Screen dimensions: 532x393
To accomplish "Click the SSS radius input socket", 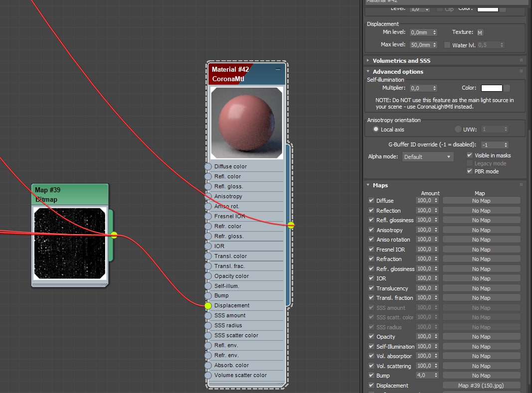I will [208, 326].
